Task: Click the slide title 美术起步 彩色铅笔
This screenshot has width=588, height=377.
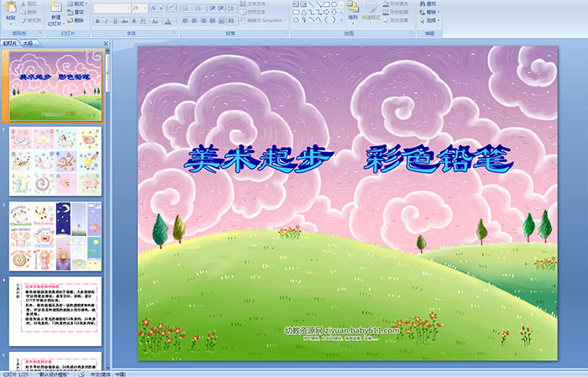Action: (x=349, y=160)
